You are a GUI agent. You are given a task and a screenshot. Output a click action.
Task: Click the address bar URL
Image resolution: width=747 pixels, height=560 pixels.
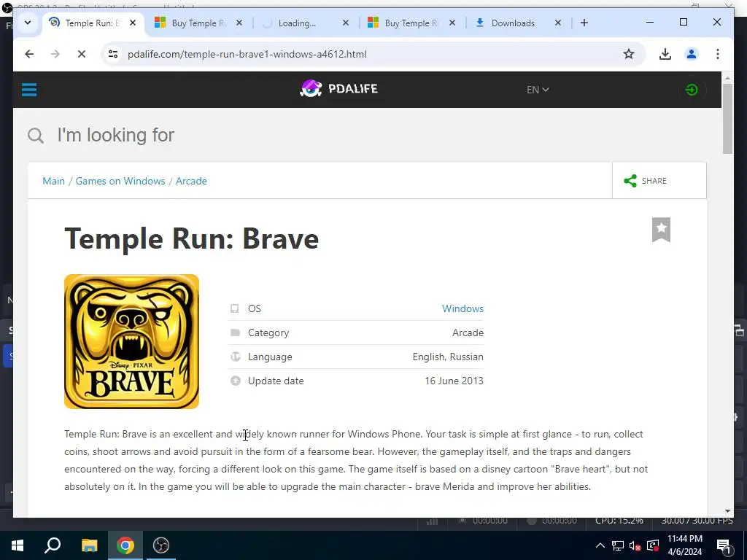(x=247, y=54)
